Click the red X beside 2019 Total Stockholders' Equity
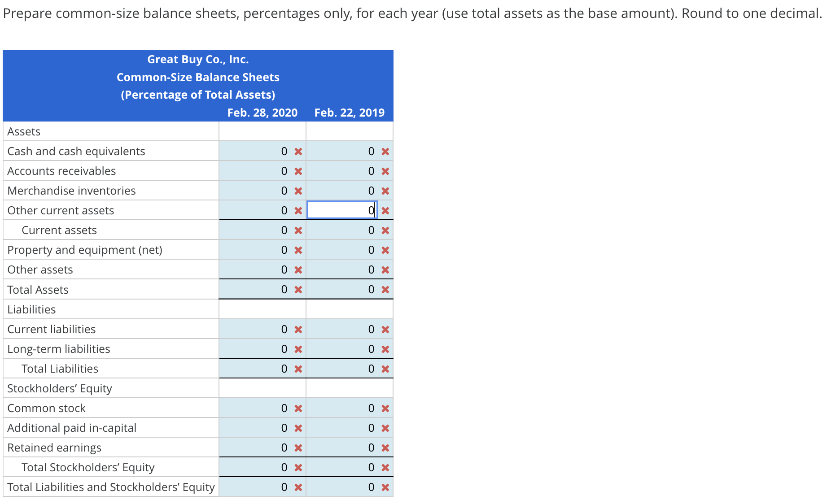The width and height of the screenshot is (831, 504). click(x=385, y=468)
